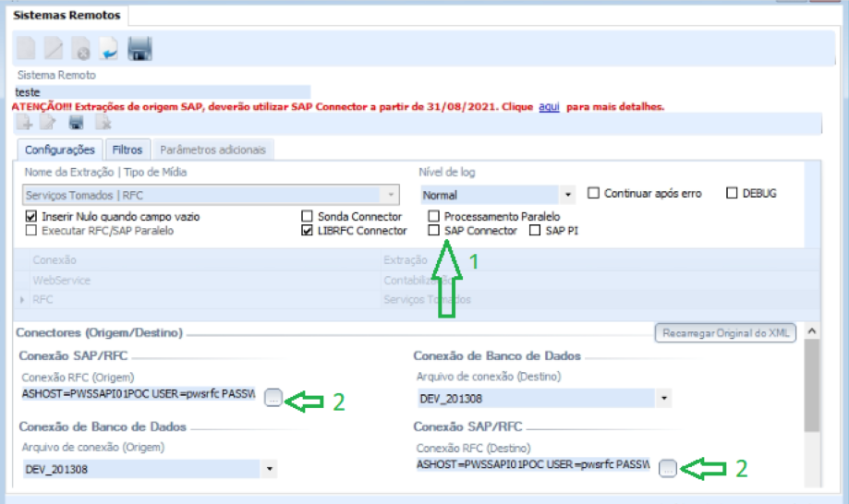Viewport: 849px width, 504px height.
Task: Click browse button beside Conexão RFC (Origem)
Action: (273, 397)
